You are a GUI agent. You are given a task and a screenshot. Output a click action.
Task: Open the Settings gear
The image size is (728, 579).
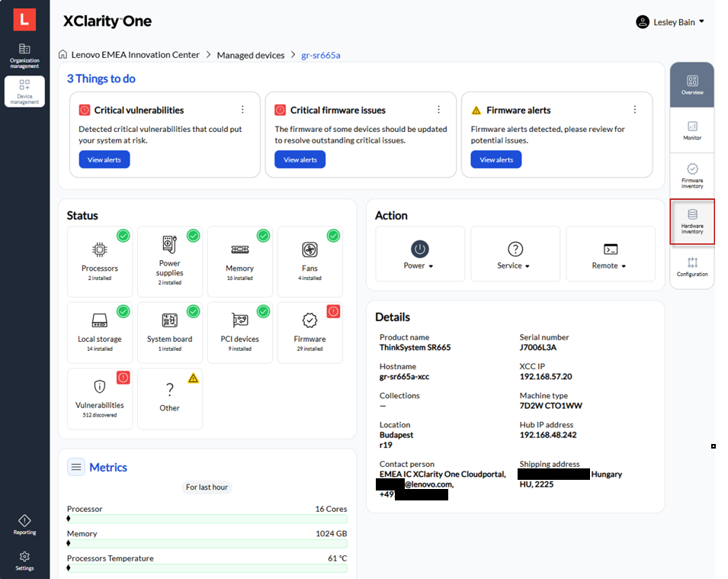[24, 561]
